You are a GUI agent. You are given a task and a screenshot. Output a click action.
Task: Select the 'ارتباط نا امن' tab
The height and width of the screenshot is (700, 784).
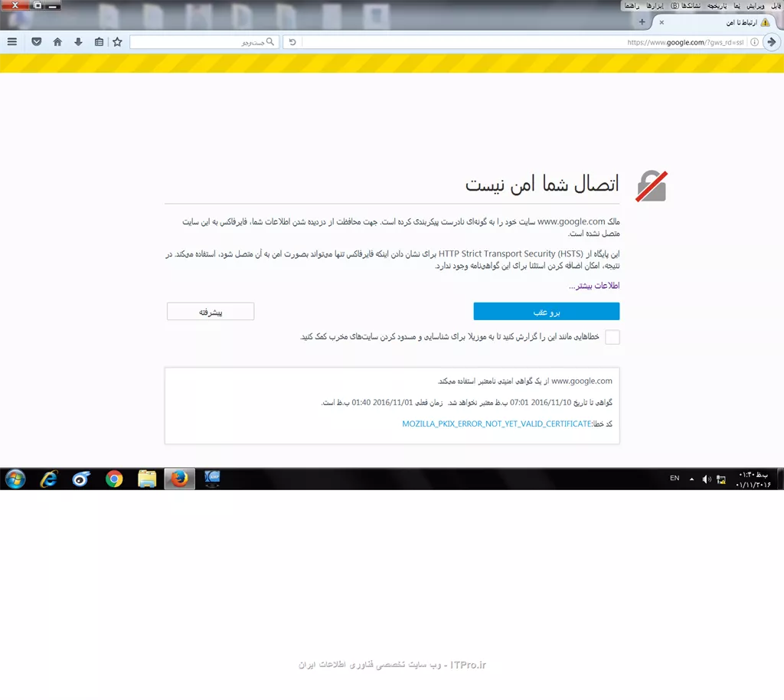715,22
